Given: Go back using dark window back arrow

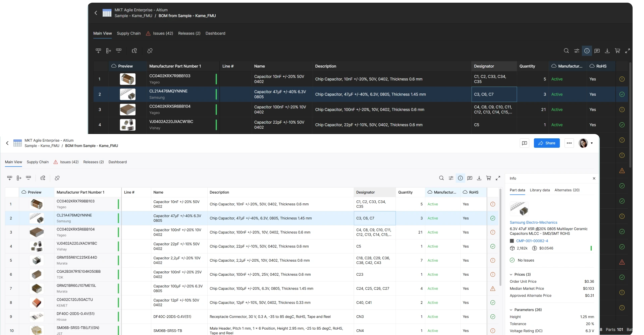Looking at the screenshot, I should pyautogui.click(x=96, y=13).
